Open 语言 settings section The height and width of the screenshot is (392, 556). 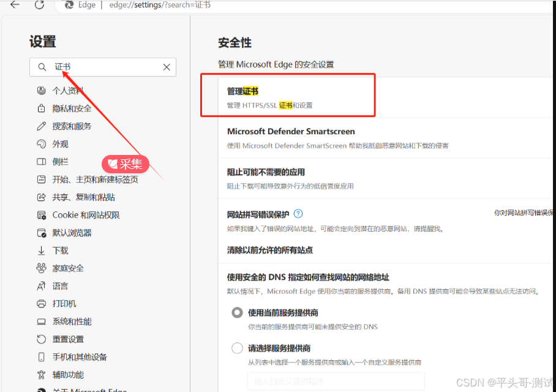coord(60,286)
